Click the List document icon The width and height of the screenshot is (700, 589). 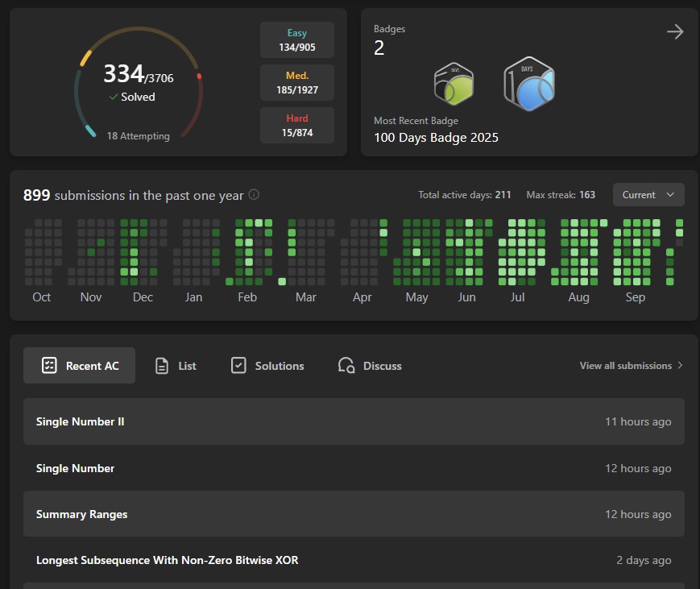162,366
